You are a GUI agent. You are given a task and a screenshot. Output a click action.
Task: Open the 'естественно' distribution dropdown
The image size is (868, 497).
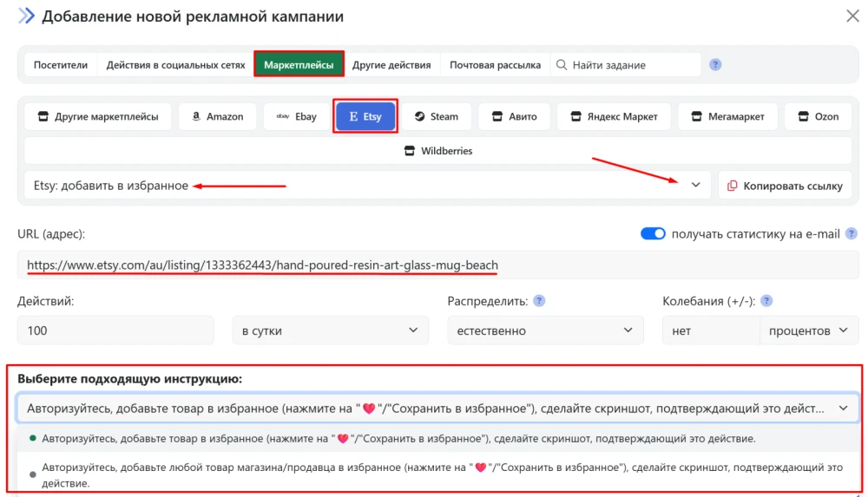tap(545, 330)
